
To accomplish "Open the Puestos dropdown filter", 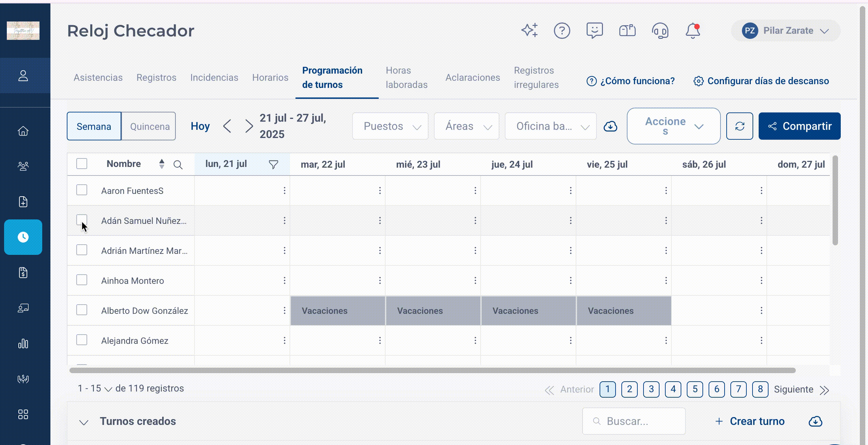I will (x=390, y=126).
